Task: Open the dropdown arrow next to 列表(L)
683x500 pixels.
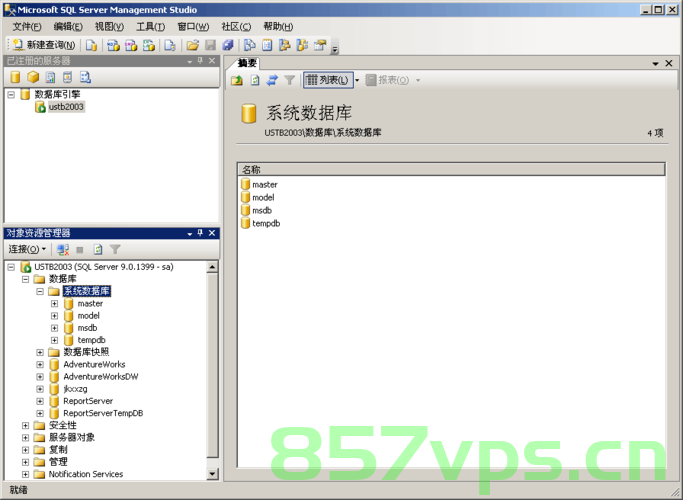Action: point(357,80)
